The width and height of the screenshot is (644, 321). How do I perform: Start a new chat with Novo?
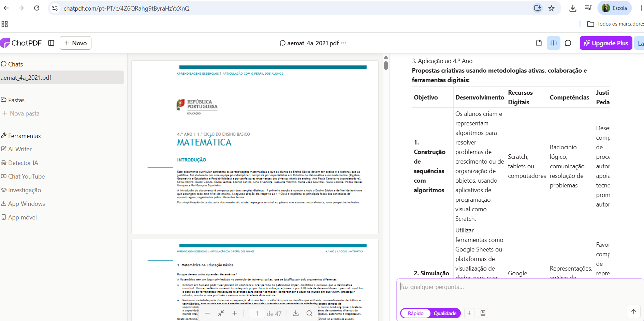75,43
